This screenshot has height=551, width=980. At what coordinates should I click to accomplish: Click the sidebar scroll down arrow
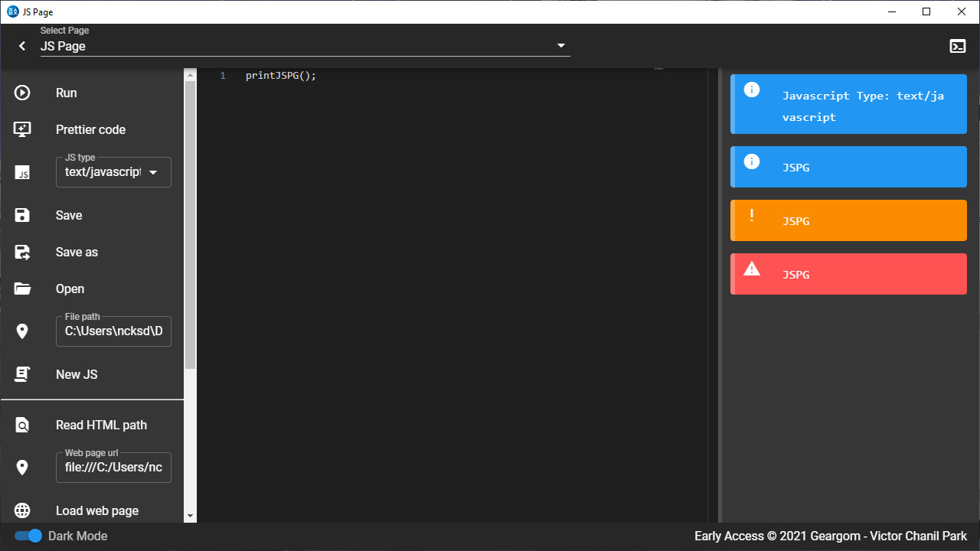[x=190, y=517]
